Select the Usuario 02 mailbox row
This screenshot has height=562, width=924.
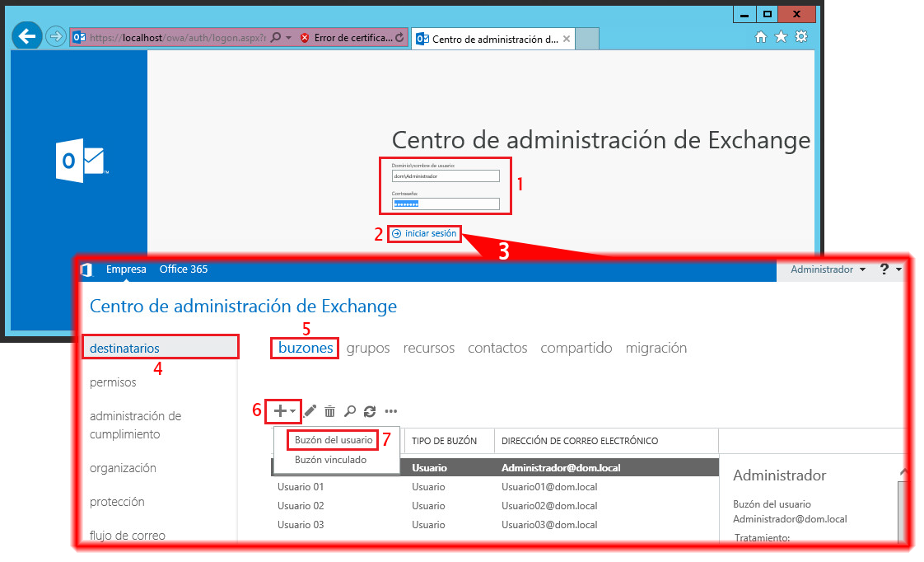(495, 506)
